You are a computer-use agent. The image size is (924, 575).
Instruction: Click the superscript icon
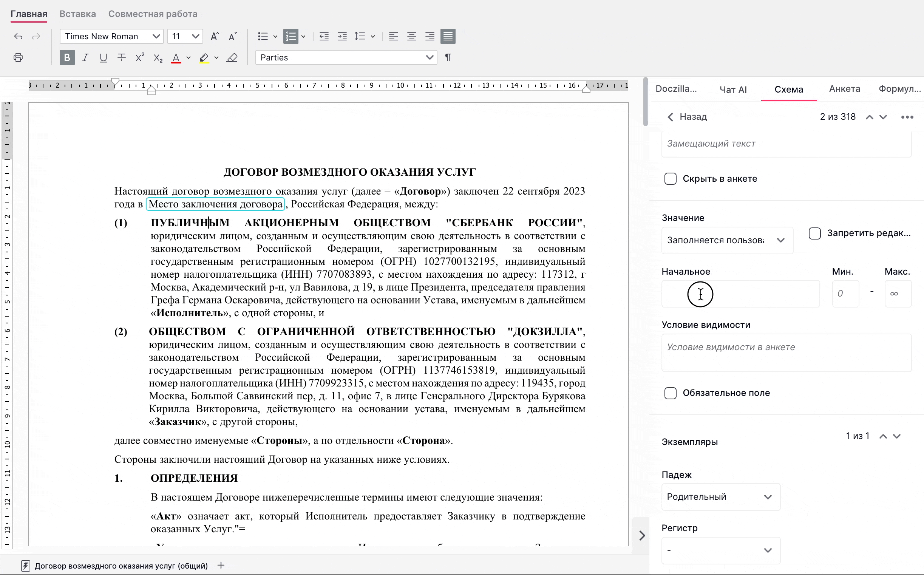coord(139,58)
